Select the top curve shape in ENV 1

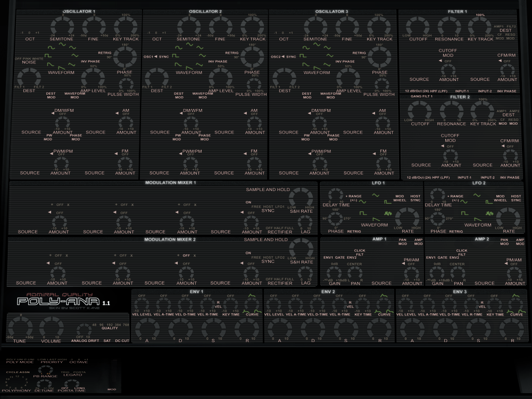coord(252,296)
